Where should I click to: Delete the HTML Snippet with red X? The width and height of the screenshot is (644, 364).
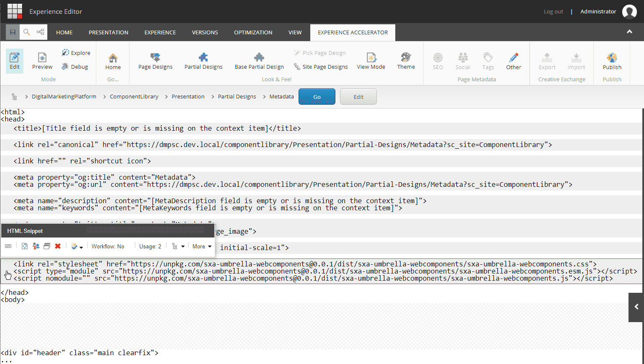[58, 246]
